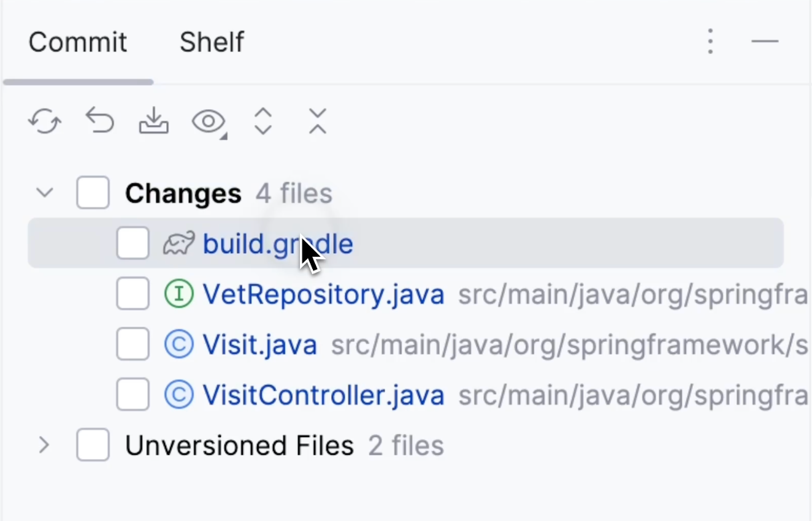This screenshot has width=812, height=521.
Task: Click the interface icon next to VetRepository.java
Action: pos(178,294)
